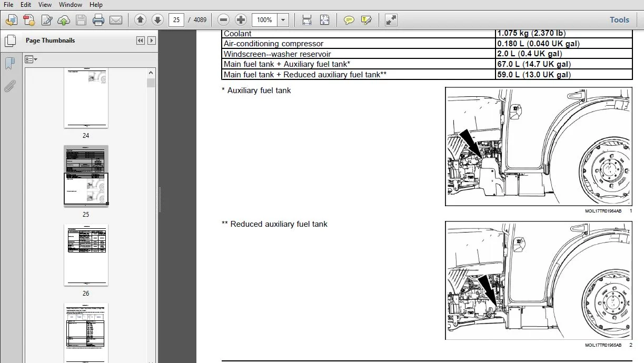Screen dimensions: 644x363
Task: Click the thumbnail scrollbar up arrow
Action: pos(151,73)
